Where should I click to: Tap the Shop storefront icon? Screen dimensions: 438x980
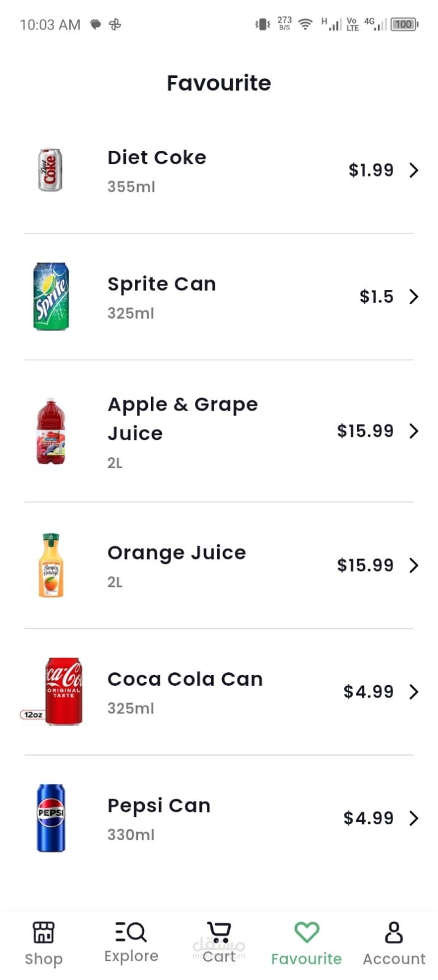tap(44, 932)
